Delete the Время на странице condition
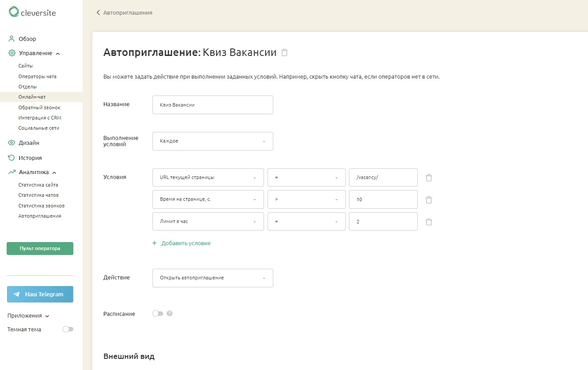This screenshot has height=370, width=588. (x=429, y=200)
